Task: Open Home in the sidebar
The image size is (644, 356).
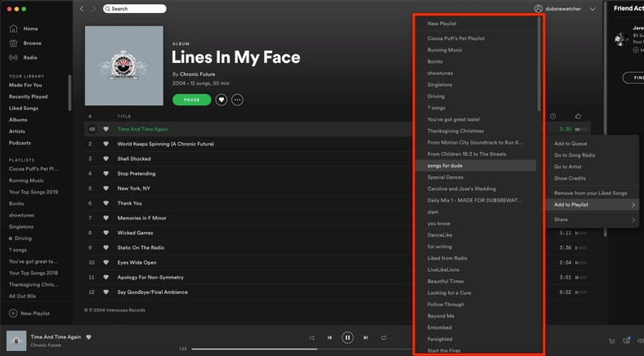Action: click(24, 29)
